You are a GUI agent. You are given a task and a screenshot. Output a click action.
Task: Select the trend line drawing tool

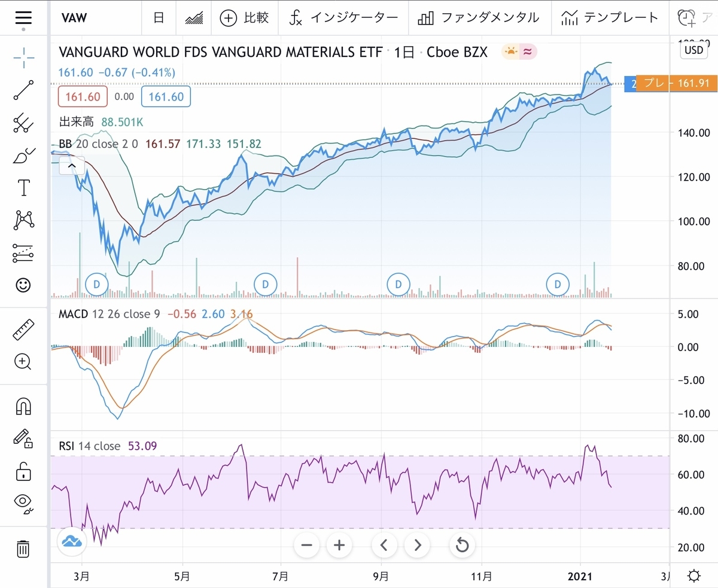(x=23, y=90)
